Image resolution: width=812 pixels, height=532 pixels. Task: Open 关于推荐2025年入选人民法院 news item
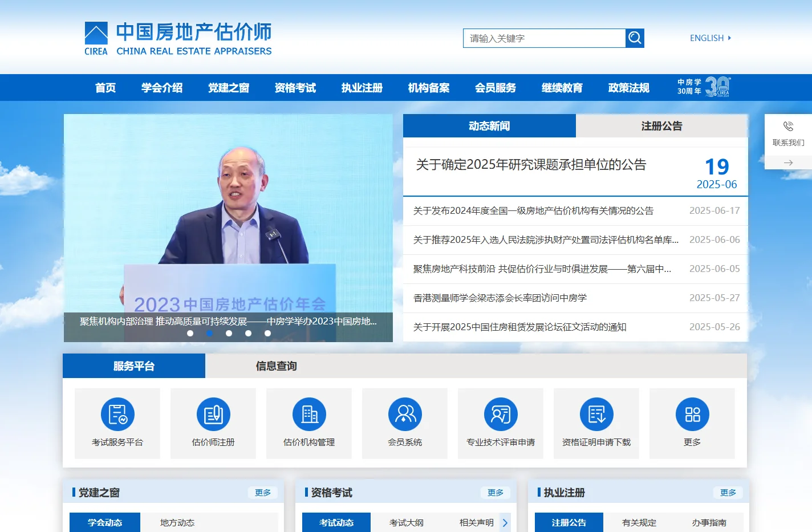pos(546,240)
